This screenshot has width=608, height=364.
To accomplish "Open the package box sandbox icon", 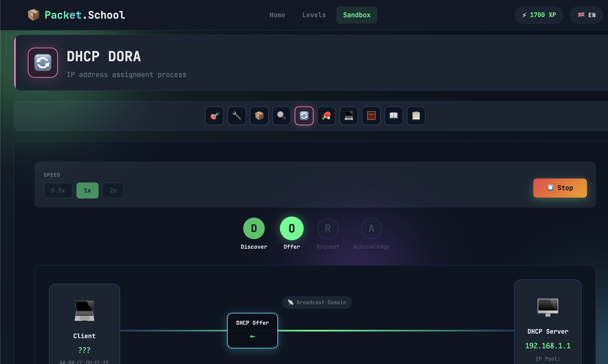I will click(259, 116).
